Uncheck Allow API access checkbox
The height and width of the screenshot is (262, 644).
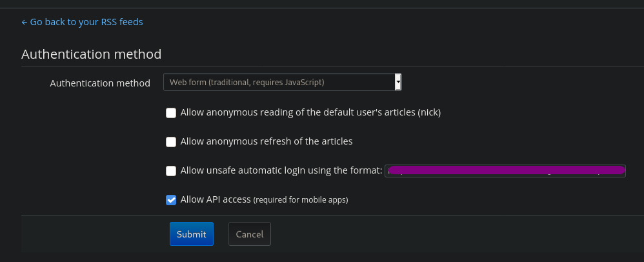171,200
